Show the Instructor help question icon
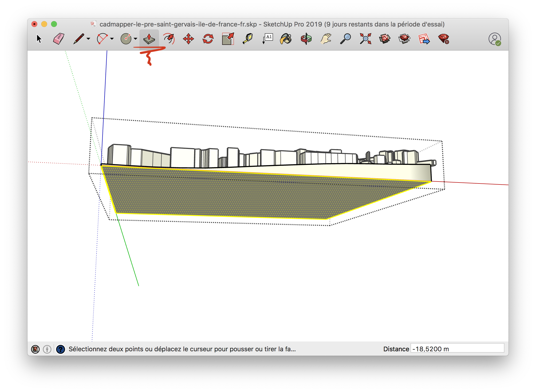The width and height of the screenshot is (536, 392). (x=61, y=349)
